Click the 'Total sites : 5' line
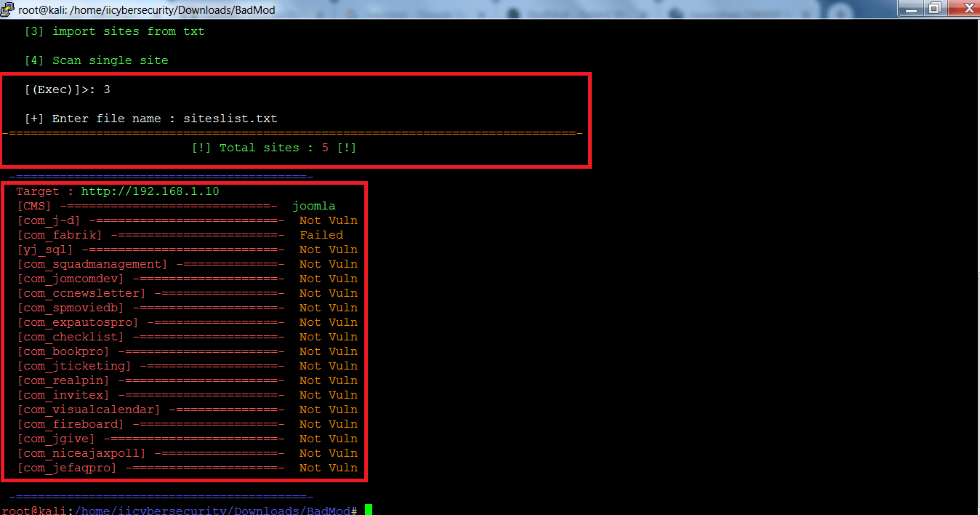The height and width of the screenshot is (515, 980). (273, 148)
